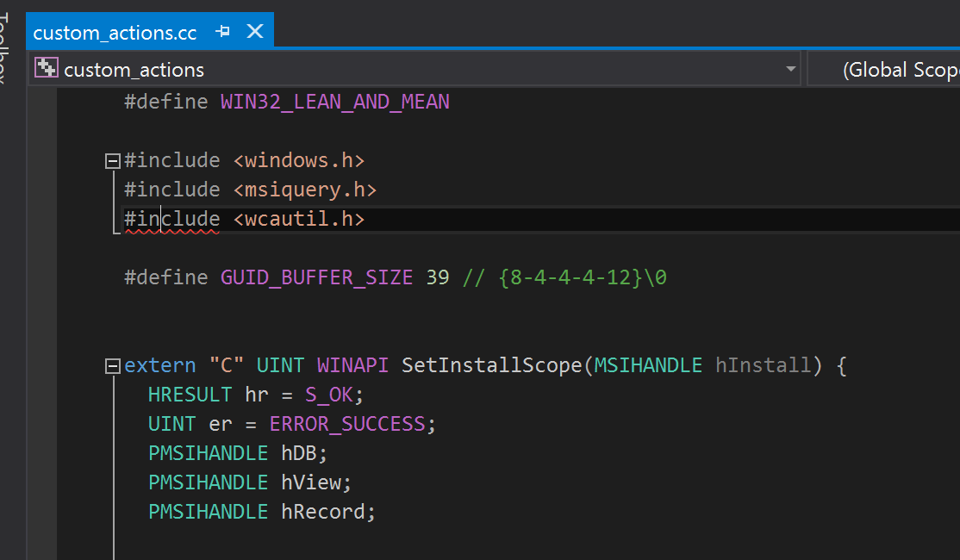Open the custom_actions project dropdown arrow
The width and height of the screenshot is (960, 560).
[790, 69]
